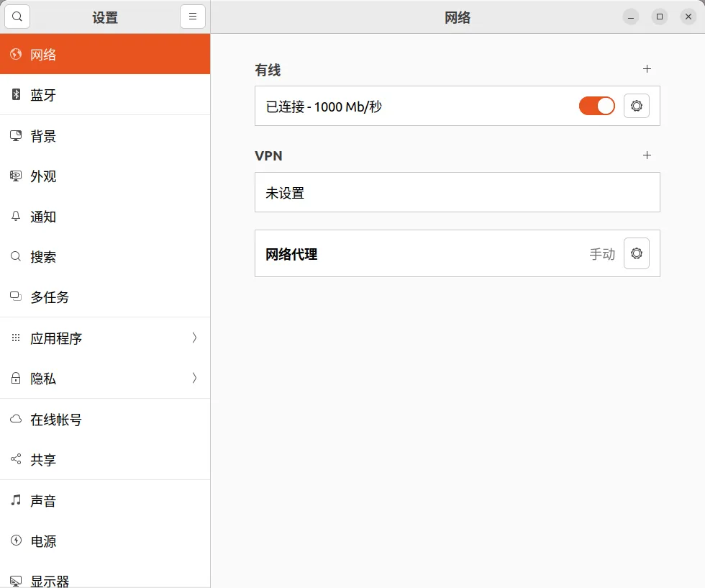Add a new wired connection with plus
Viewport: 705px width, 588px height.
[647, 69]
